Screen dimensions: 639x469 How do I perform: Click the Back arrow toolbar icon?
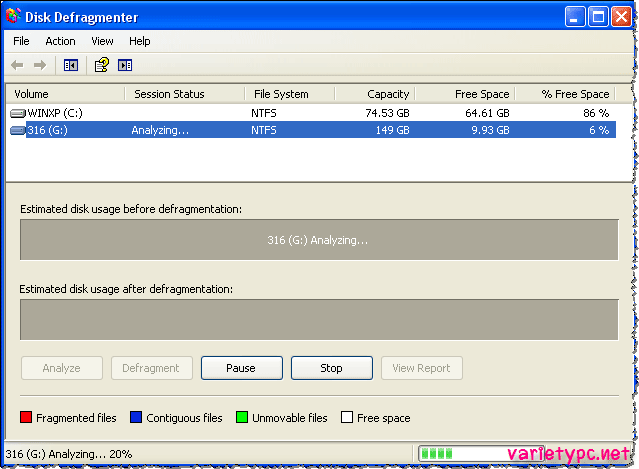[x=17, y=65]
